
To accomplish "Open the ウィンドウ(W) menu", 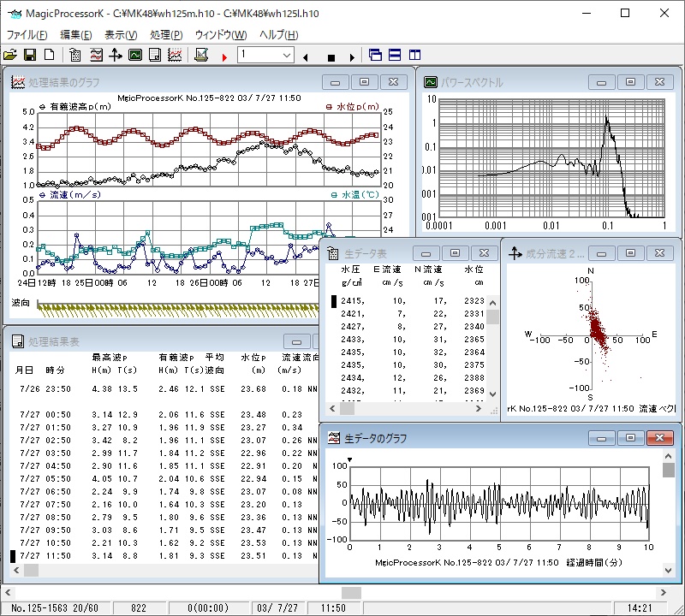I will 221,35.
